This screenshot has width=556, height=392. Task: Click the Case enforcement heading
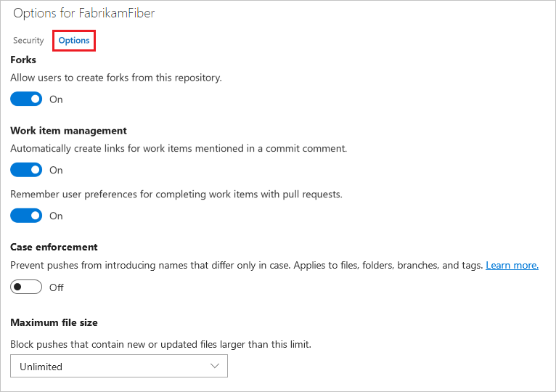54,247
